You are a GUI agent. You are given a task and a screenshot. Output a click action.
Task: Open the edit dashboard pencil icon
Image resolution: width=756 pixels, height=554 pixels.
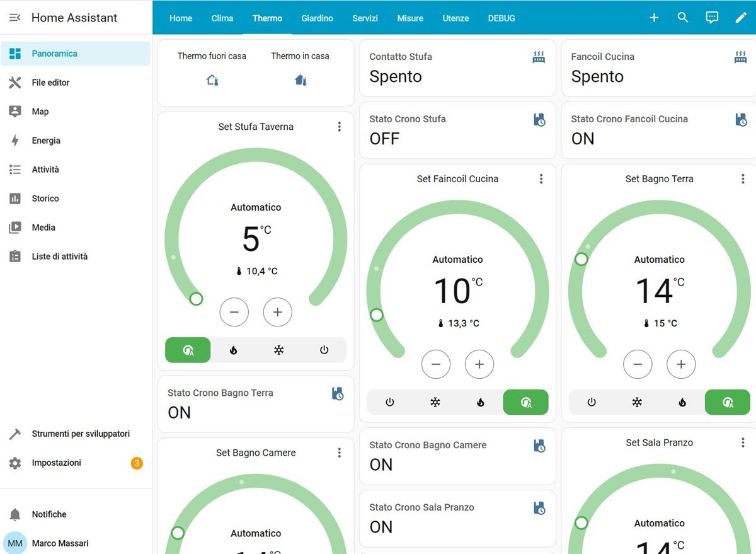coord(741,18)
